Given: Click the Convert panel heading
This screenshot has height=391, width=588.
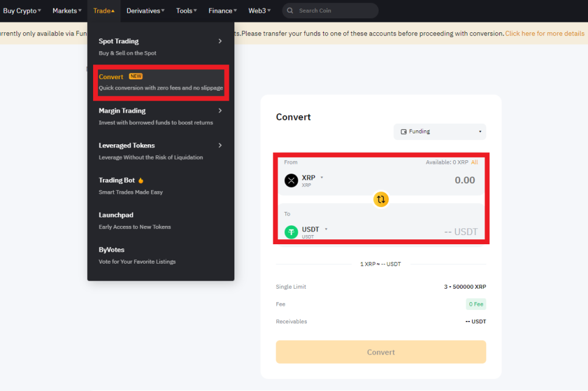Looking at the screenshot, I should tap(293, 117).
